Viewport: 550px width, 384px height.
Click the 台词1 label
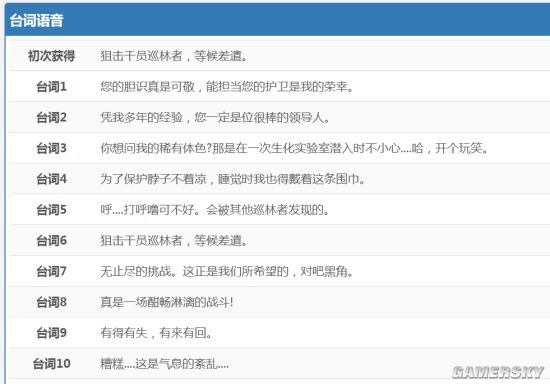click(51, 87)
